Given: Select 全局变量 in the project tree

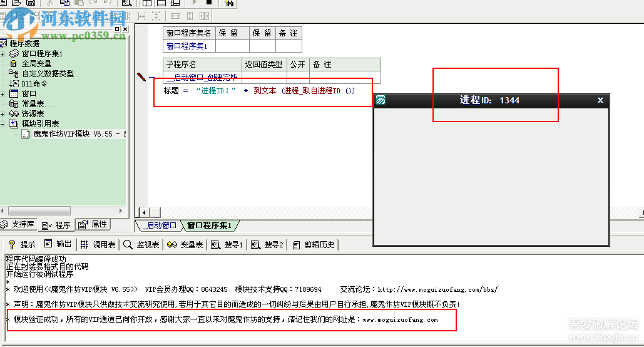Looking at the screenshot, I should [36, 64].
